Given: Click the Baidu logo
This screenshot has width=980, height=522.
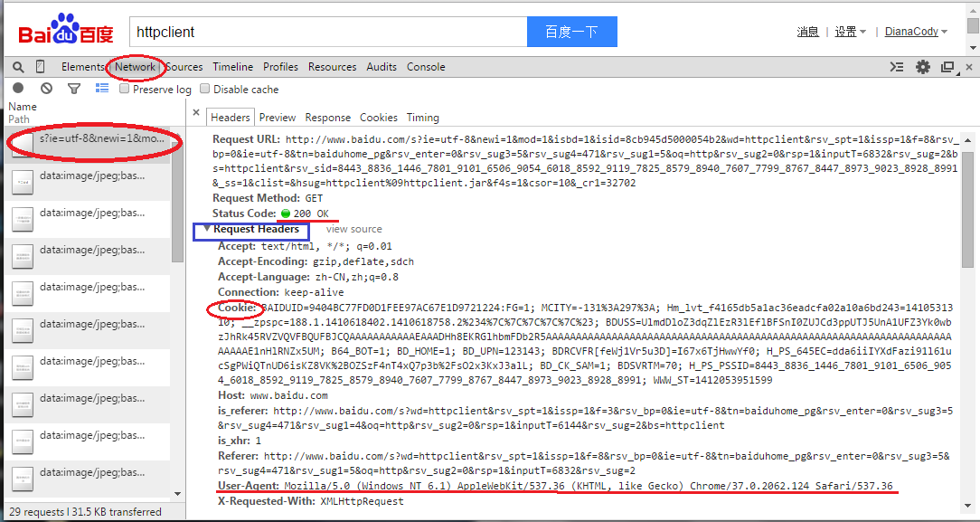Looking at the screenshot, I should click(x=66, y=29).
